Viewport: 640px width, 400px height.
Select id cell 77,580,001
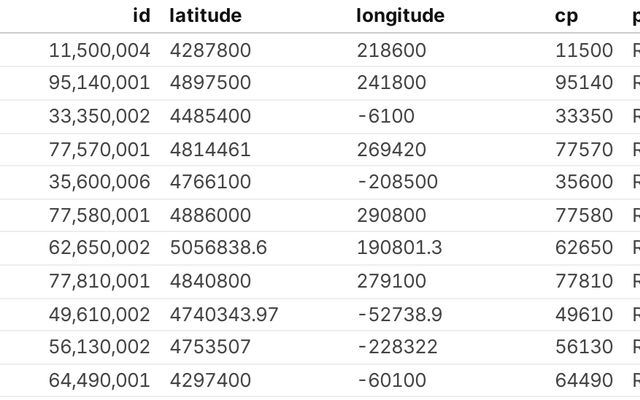pyautogui.click(x=99, y=215)
